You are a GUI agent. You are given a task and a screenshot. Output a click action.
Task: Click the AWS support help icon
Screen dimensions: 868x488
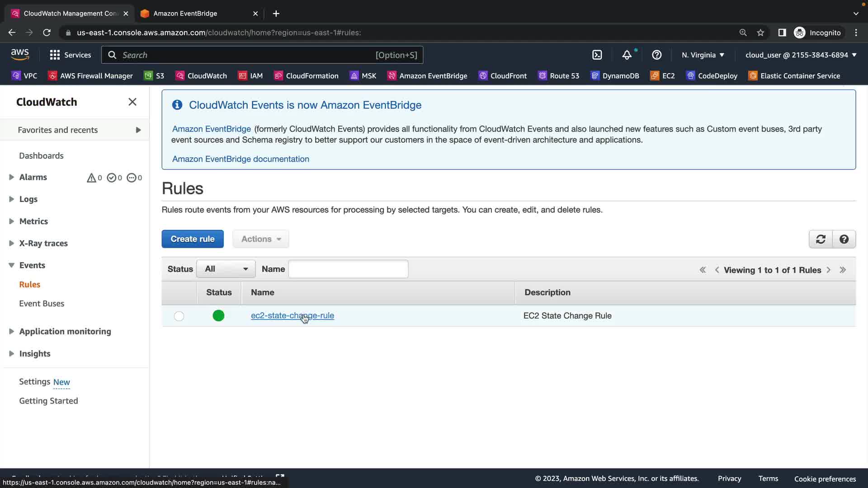click(656, 55)
